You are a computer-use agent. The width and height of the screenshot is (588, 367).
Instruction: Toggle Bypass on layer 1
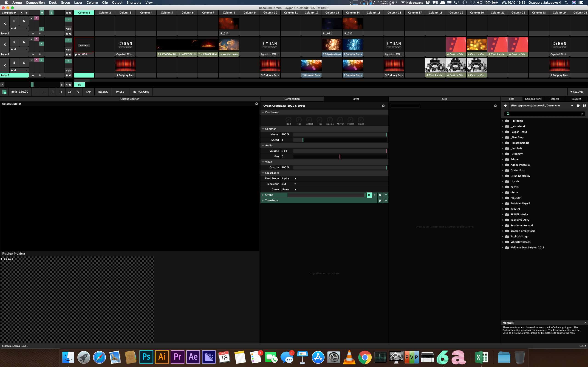[x=14, y=63]
